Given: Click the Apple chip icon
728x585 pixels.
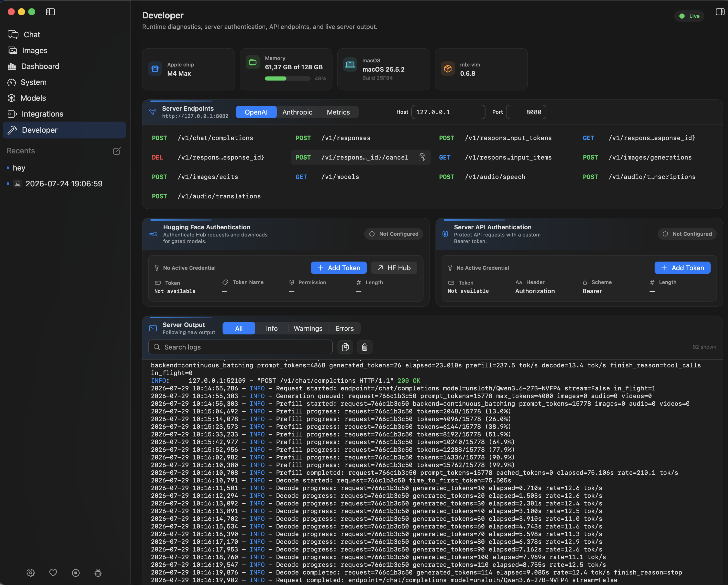Looking at the screenshot, I should [x=155, y=69].
